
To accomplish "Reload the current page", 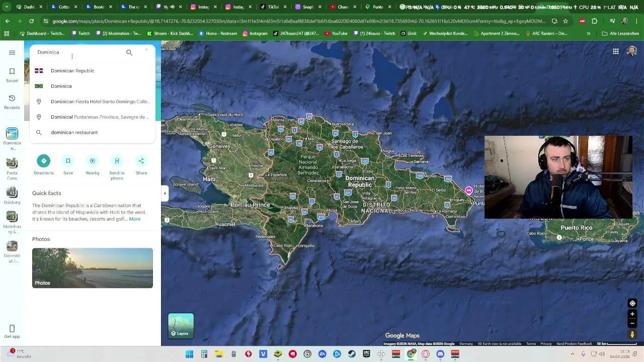I will click(x=31, y=21).
